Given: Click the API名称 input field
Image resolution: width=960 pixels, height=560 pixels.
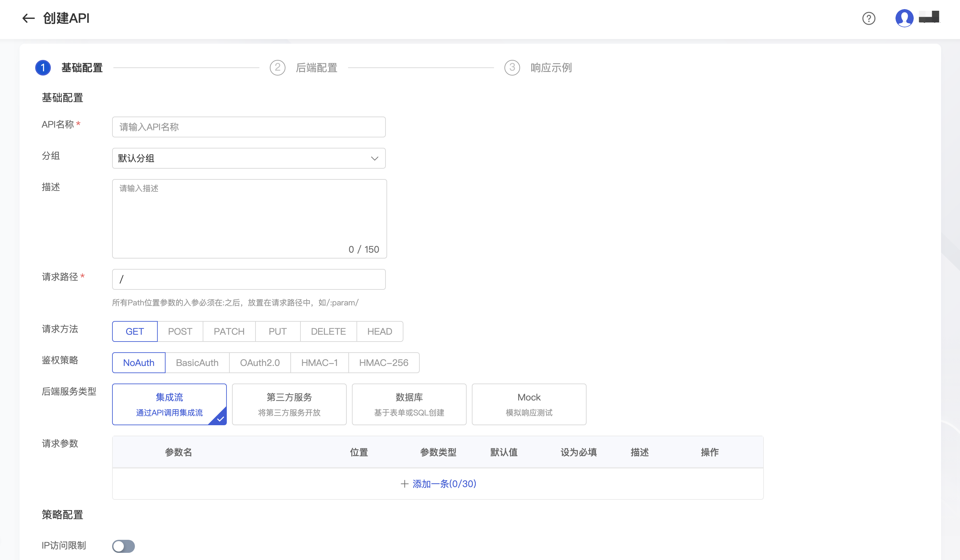Looking at the screenshot, I should [249, 127].
